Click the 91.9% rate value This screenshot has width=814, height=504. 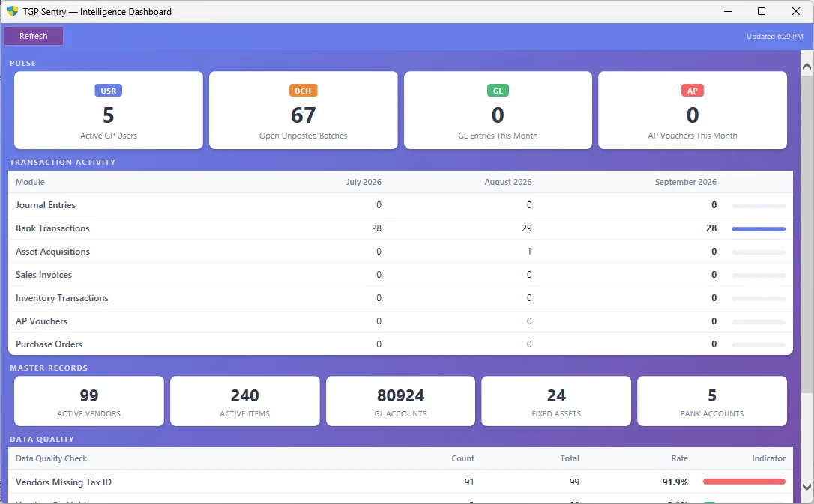(675, 482)
